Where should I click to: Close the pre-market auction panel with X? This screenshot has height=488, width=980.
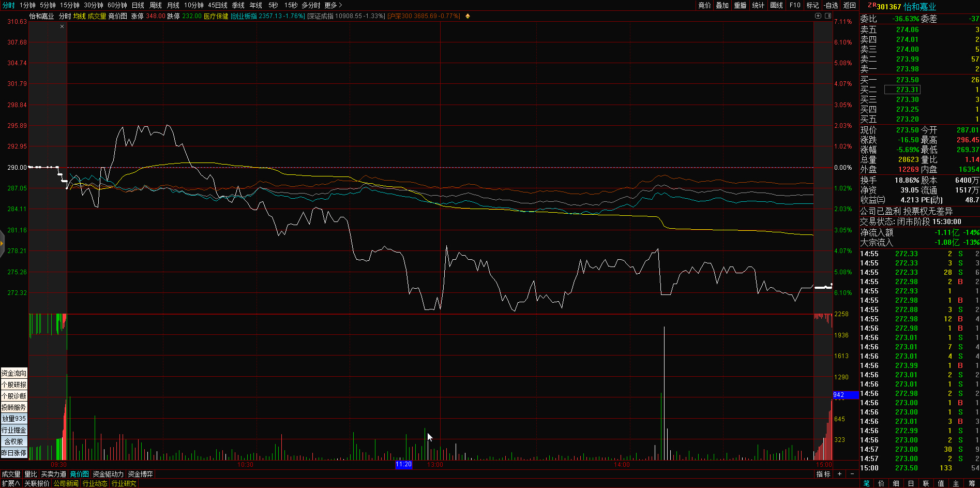[x=62, y=26]
